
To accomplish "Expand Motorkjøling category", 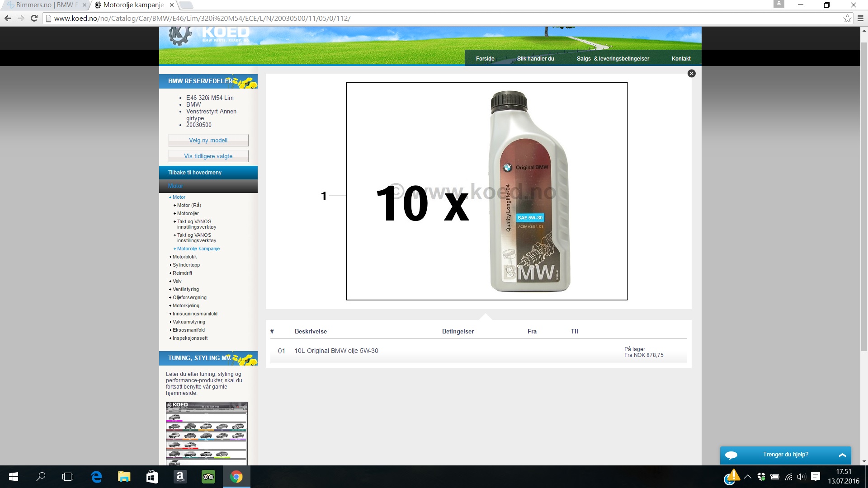I will (x=186, y=305).
